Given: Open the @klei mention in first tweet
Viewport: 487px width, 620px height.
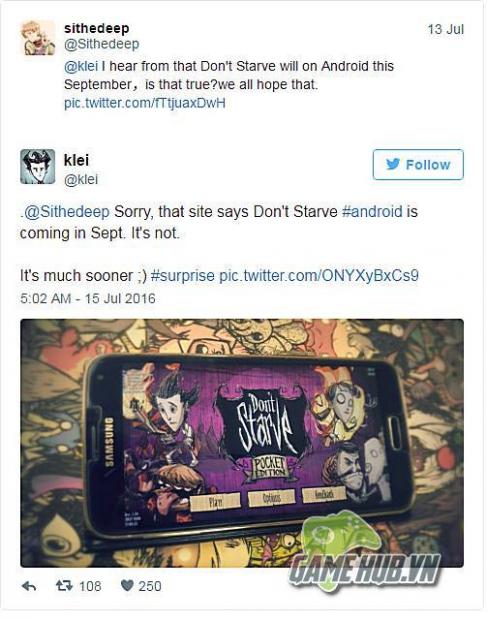Looking at the screenshot, I should pos(81,66).
